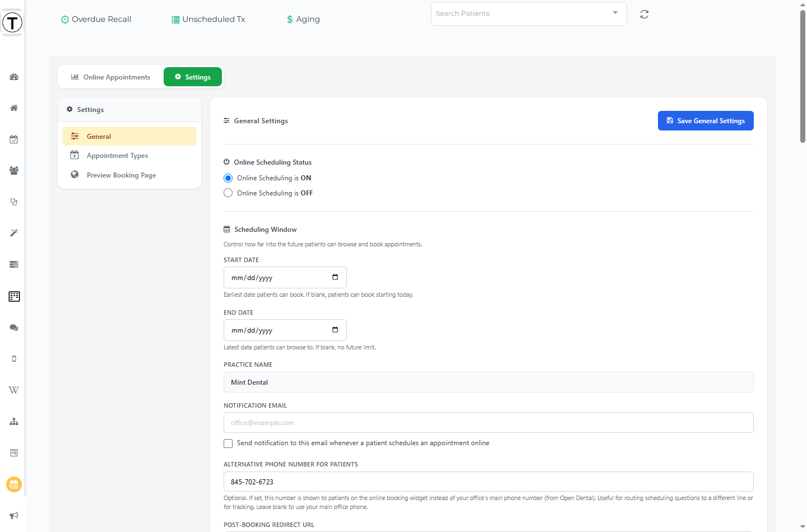
Task: Click the alternative phone number field
Action: click(x=489, y=482)
